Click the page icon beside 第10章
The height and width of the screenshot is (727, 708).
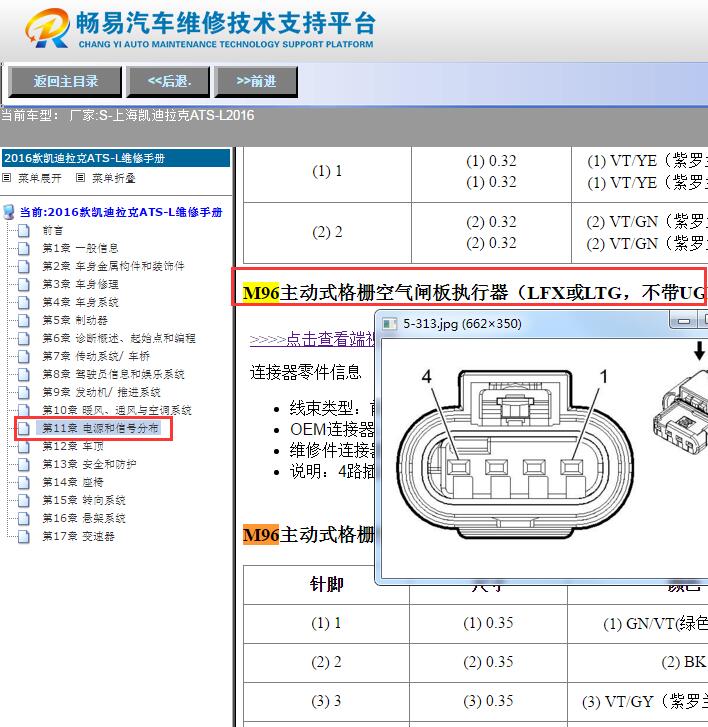[24, 410]
